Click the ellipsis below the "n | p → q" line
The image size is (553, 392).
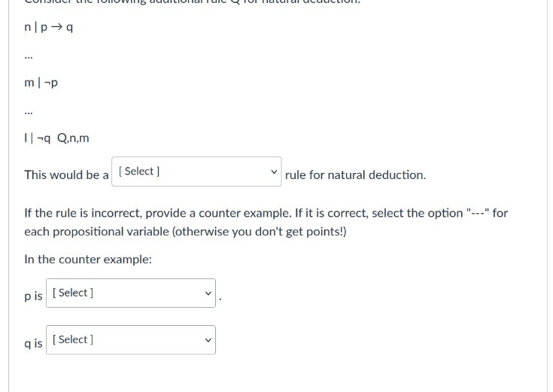[29, 56]
